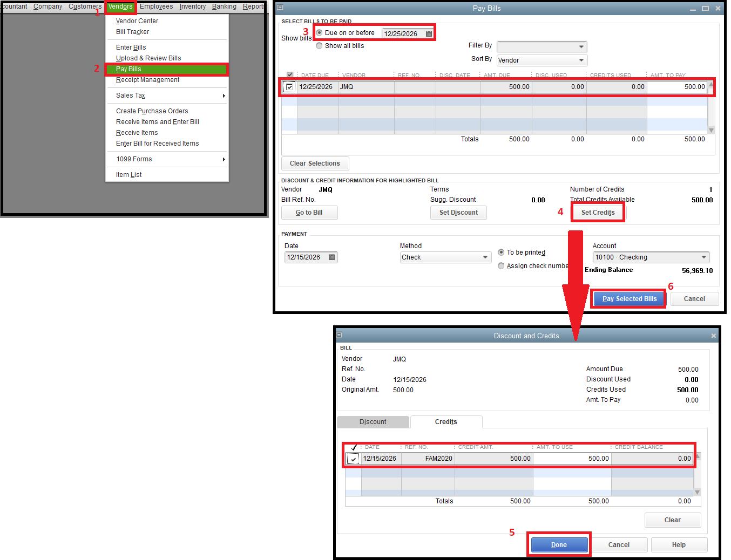This screenshot has height=560, width=731.
Task: Click inside the AMT. TO PAY field for JMQ
Action: (x=678, y=86)
